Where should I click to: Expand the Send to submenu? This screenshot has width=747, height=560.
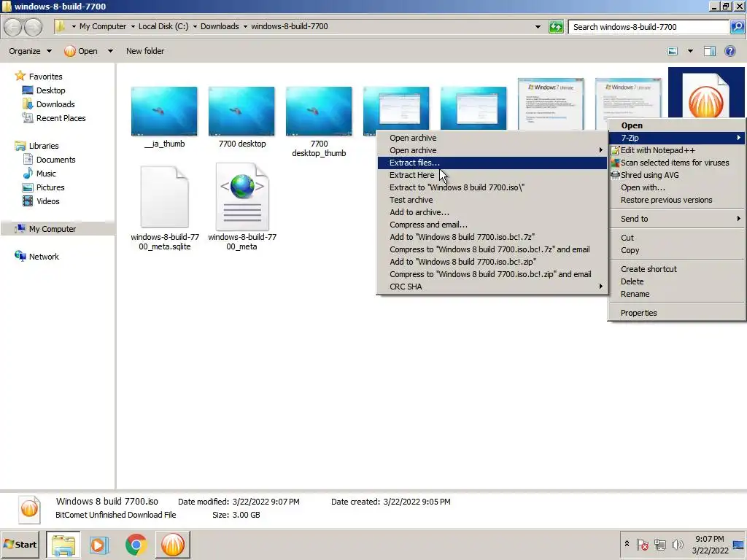738,219
